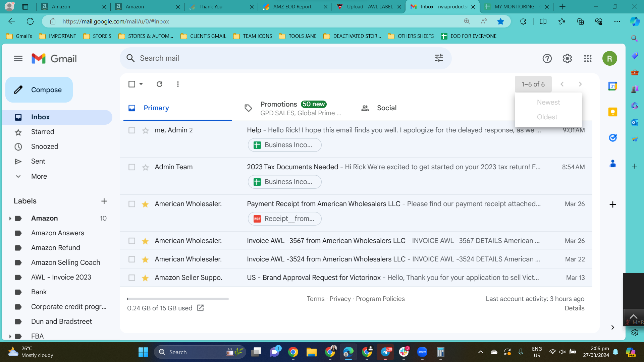Toggle Edge split screen icon
This screenshot has height=362, width=644.
click(x=543, y=21)
